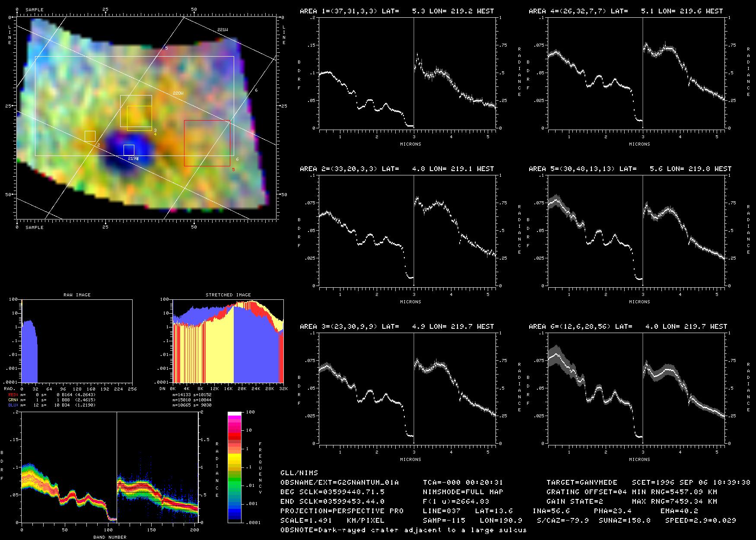Screen dimensions: 756x540
Task: Click the 221W longitude label on the map
Action: click(x=222, y=30)
